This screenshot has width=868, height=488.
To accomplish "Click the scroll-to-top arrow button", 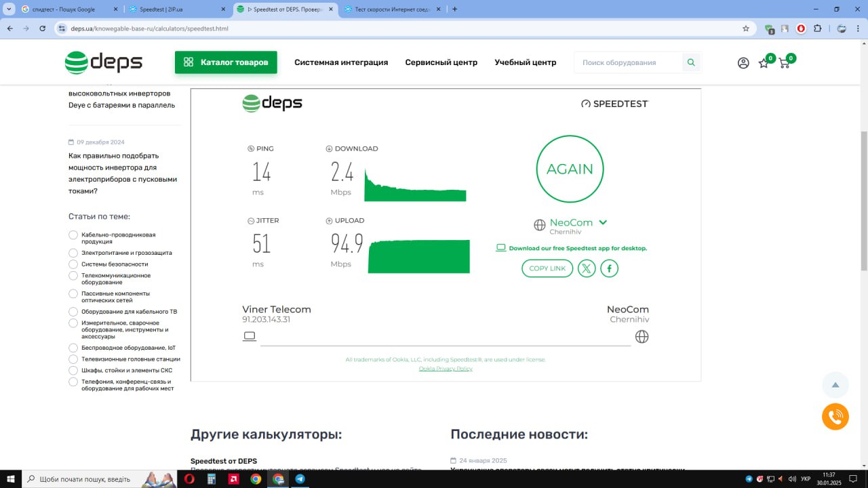I will coord(835,385).
